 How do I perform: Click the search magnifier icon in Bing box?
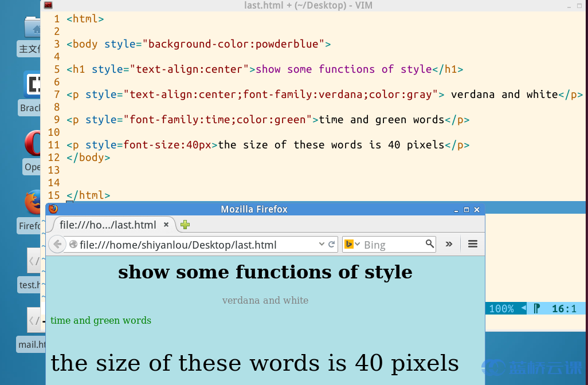point(430,244)
